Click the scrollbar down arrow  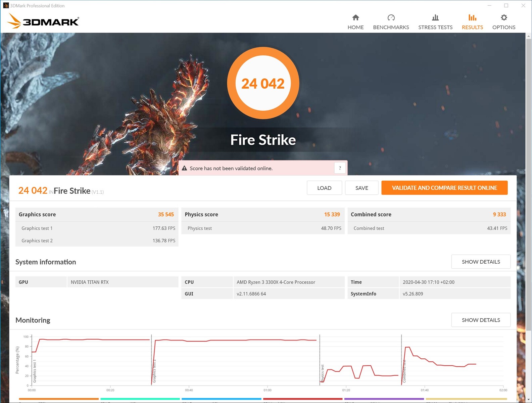(x=529, y=400)
